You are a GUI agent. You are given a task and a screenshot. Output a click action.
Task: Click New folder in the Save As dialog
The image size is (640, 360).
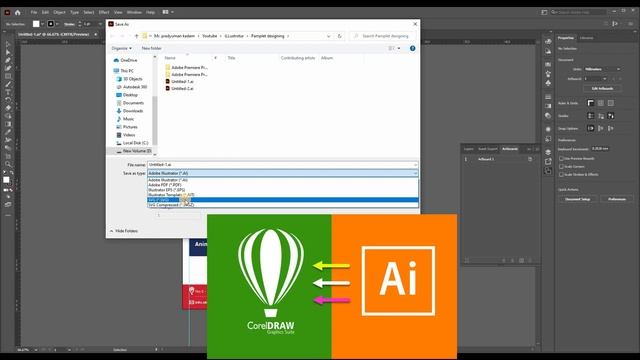tap(151, 48)
